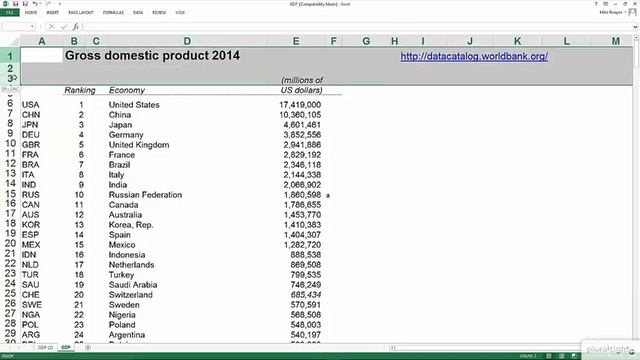Open the Customize Quick Access Toolbar dropdown
This screenshot has height=360, width=640.
[x=60, y=4]
